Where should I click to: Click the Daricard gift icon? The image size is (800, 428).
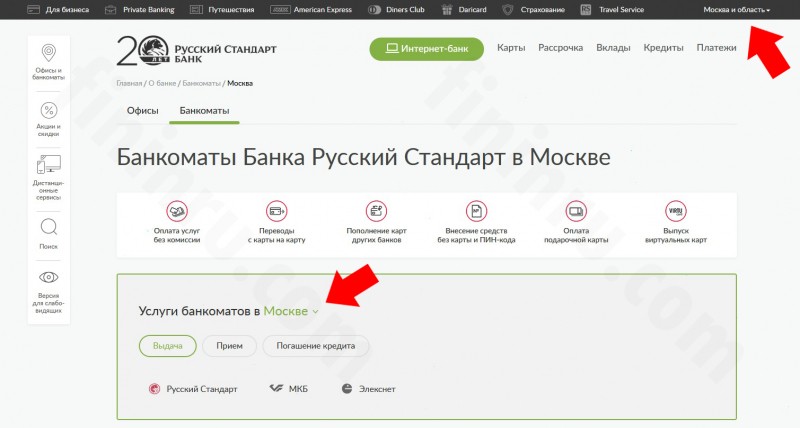tap(447, 9)
